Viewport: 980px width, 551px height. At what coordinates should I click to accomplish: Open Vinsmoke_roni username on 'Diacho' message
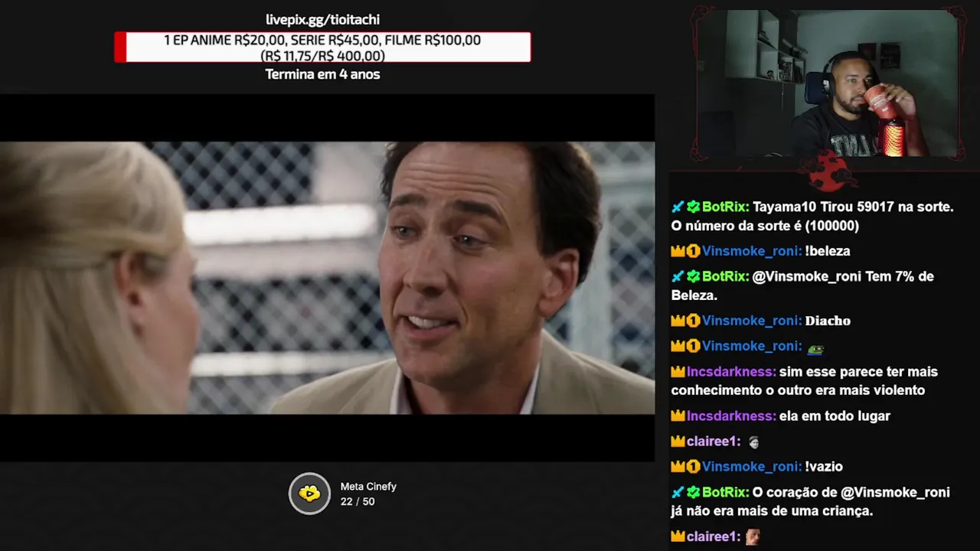tap(752, 321)
